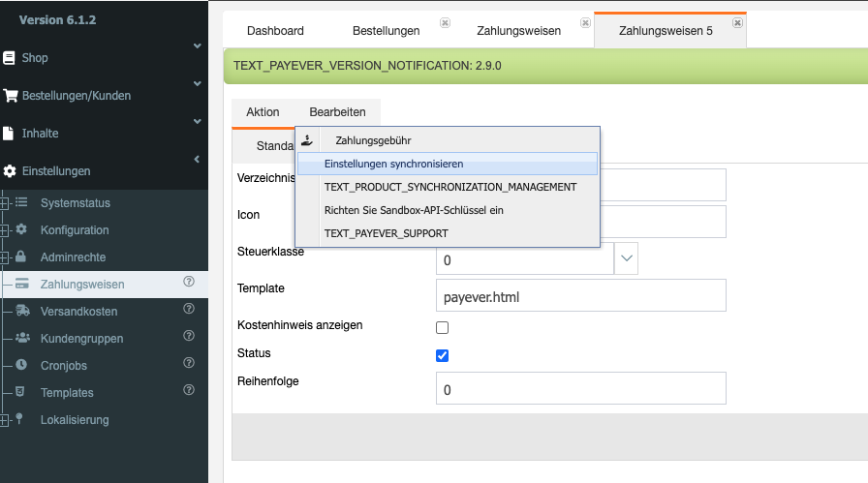The width and height of the screenshot is (868, 483).
Task: Uncheck the Status checkbox
Action: click(x=443, y=355)
